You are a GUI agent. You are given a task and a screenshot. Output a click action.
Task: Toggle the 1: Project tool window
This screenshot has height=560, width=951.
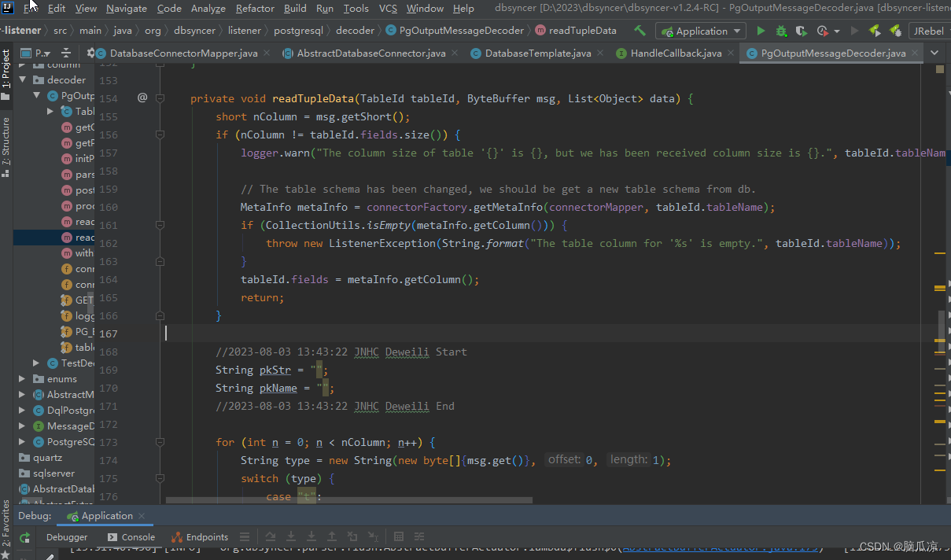pyautogui.click(x=6, y=74)
